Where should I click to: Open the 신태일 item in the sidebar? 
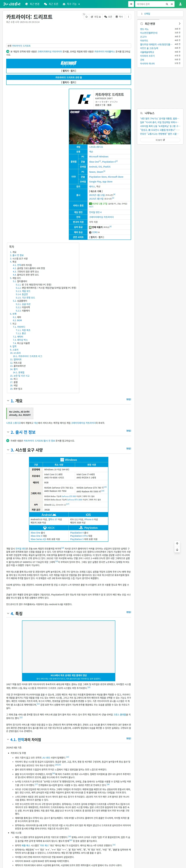147,14
